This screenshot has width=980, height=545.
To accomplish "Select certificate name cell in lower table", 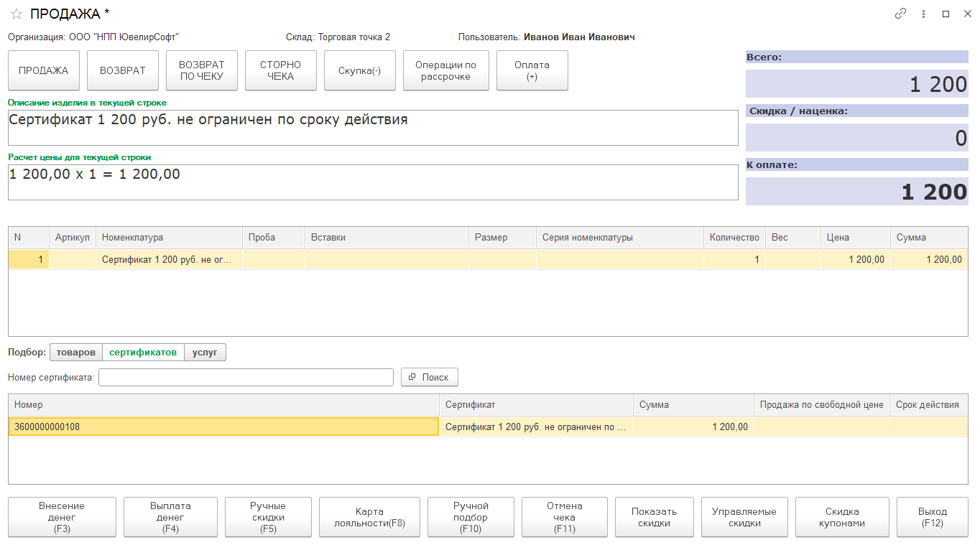I will click(536, 427).
